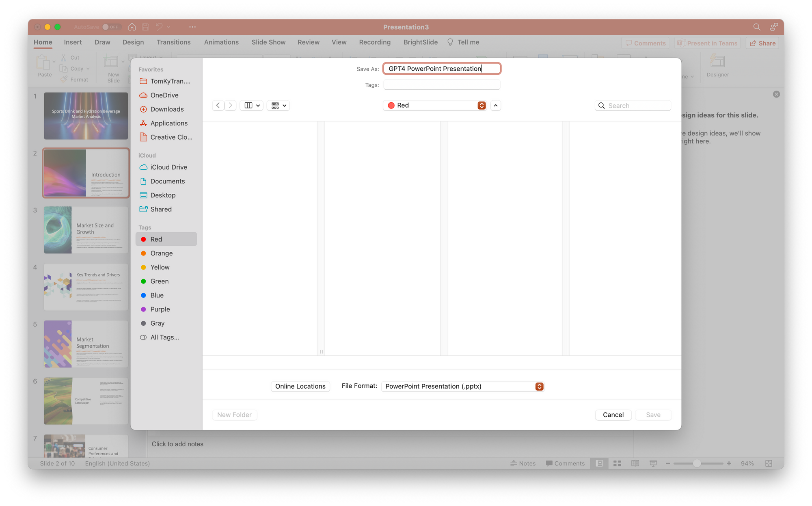Image resolution: width=812 pixels, height=506 pixels.
Task: Edit the Save As filename input field
Action: pyautogui.click(x=443, y=68)
